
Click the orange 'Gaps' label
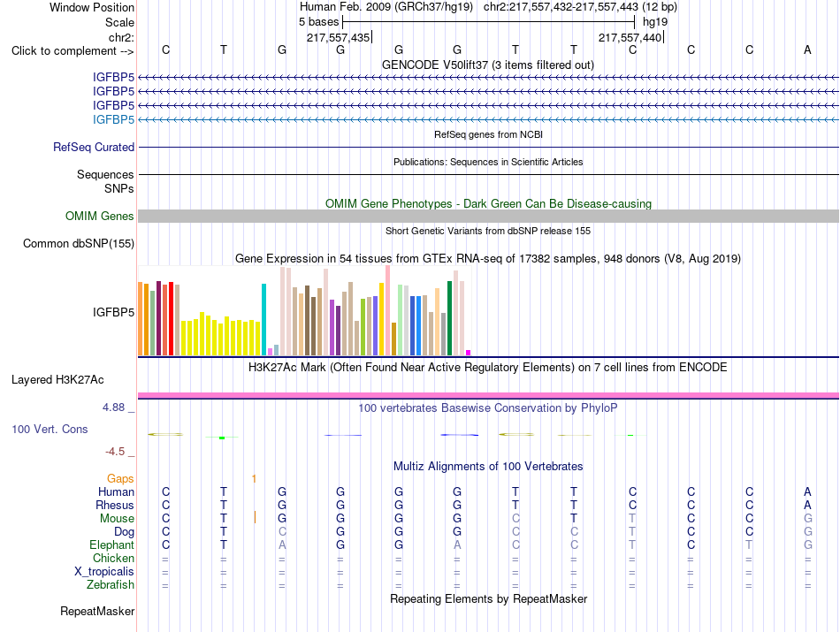120,479
